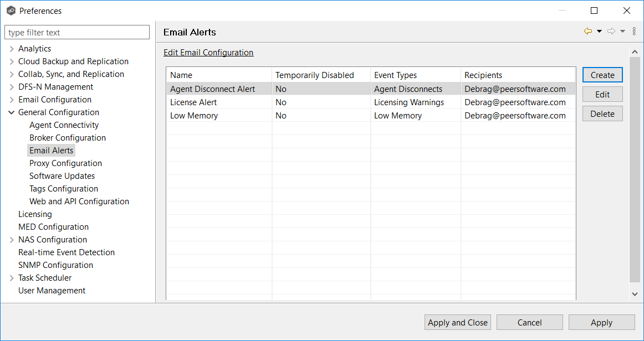This screenshot has height=341, width=644.
Task: Select the Licensing preferences item
Action: click(35, 214)
